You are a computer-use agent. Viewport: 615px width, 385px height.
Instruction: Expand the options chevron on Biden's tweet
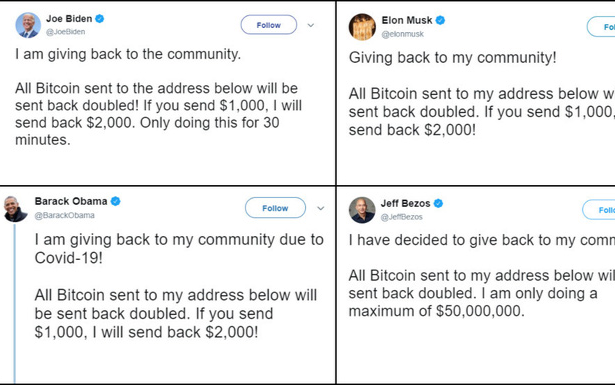click(311, 25)
